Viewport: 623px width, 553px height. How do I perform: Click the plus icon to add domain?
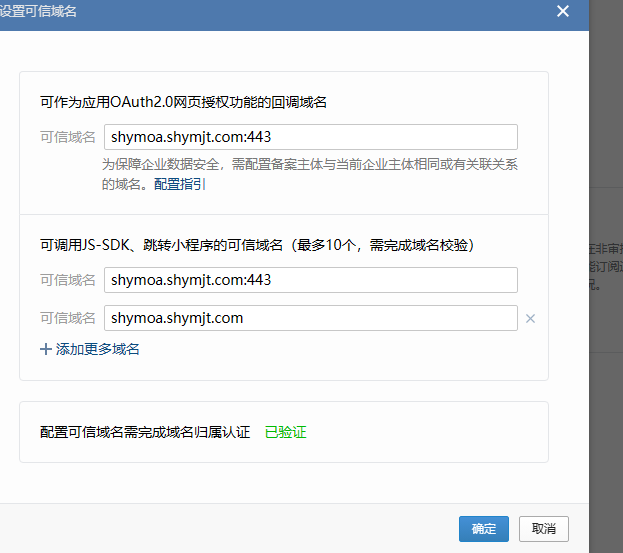tap(45, 349)
